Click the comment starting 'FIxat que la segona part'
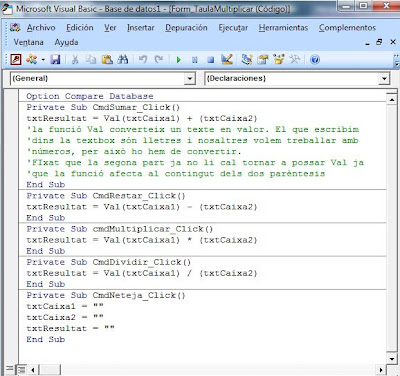This screenshot has height=376, width=400. tap(195, 162)
